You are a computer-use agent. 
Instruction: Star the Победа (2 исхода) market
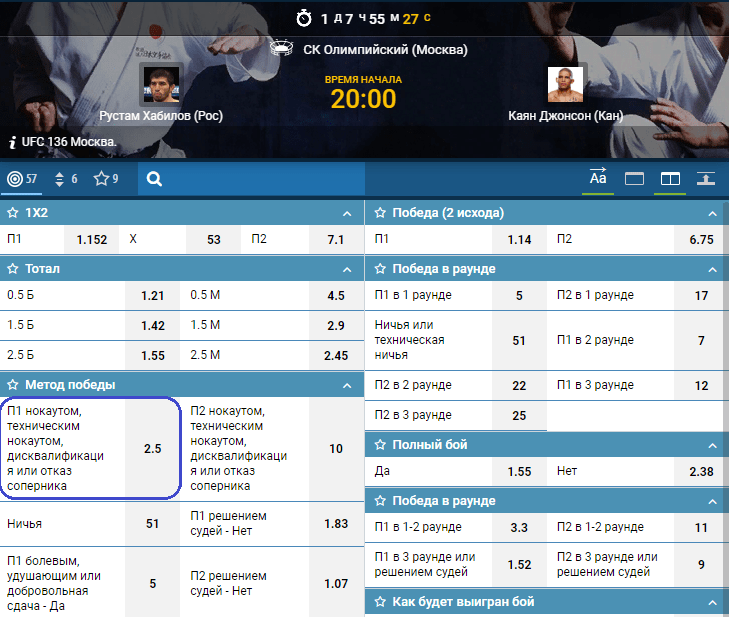[x=380, y=213]
